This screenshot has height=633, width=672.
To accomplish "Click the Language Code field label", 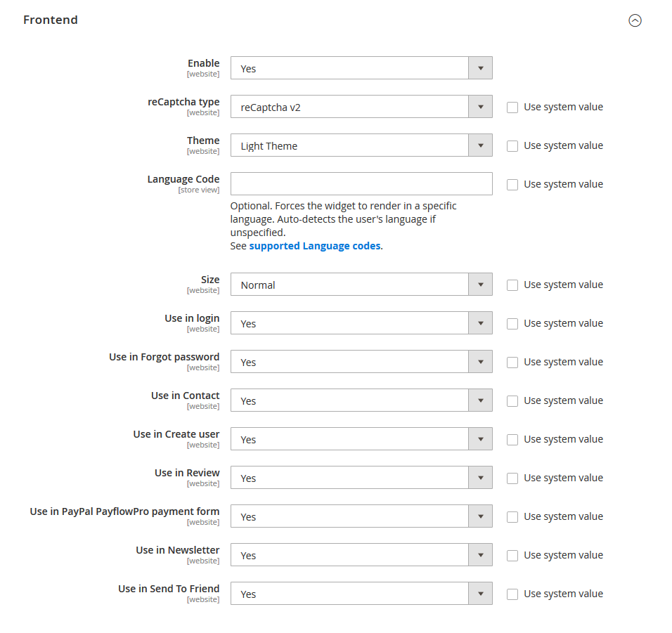I will 183,179.
